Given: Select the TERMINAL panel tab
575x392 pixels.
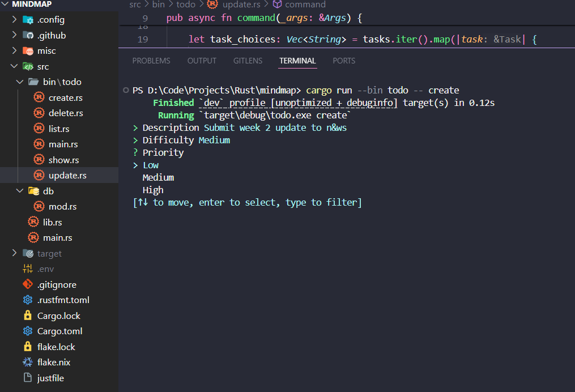Looking at the screenshot, I should (x=297, y=61).
